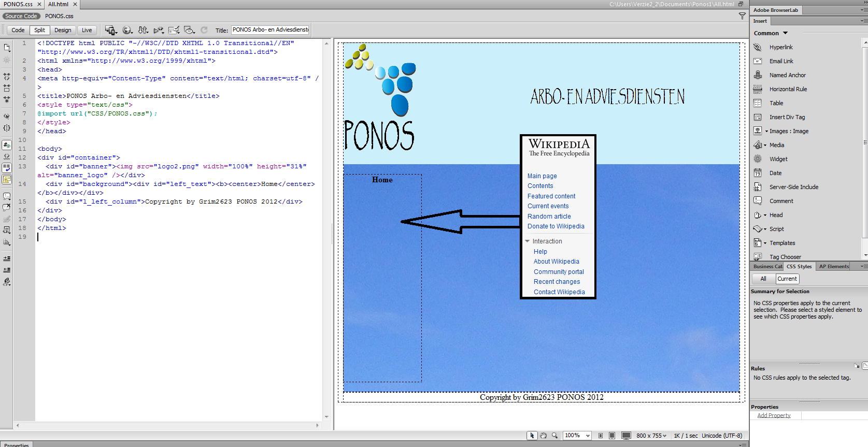The width and height of the screenshot is (868, 447).
Task: Open Move or Convert CSS icon
Action: 7,242
